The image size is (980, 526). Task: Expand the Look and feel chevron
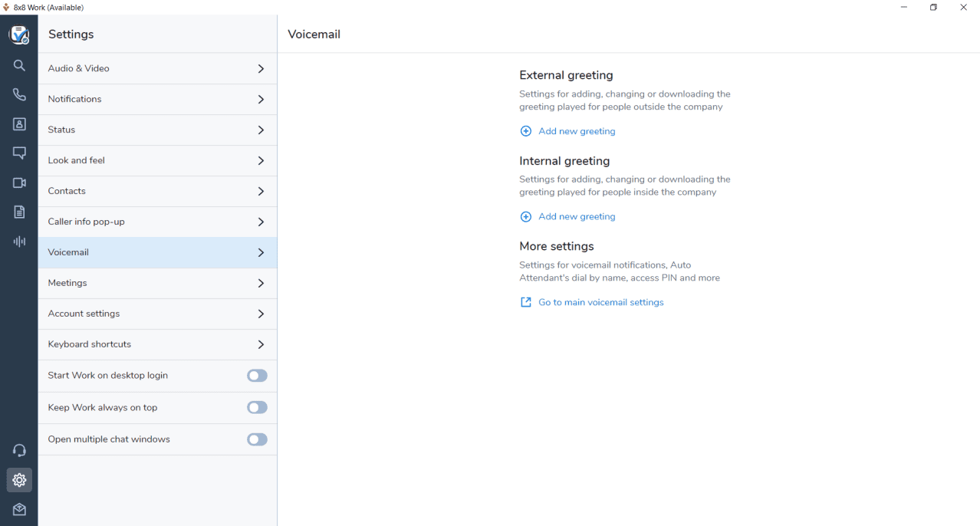click(x=261, y=161)
